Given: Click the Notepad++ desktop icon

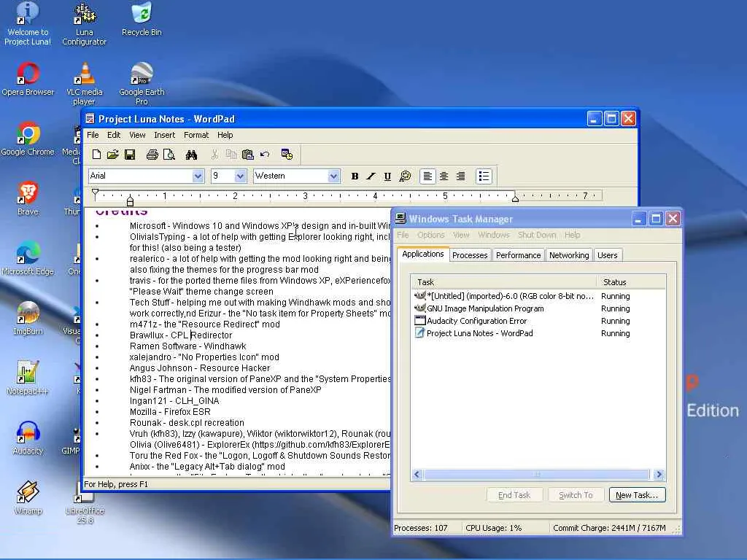Looking at the screenshot, I should pyautogui.click(x=28, y=378).
